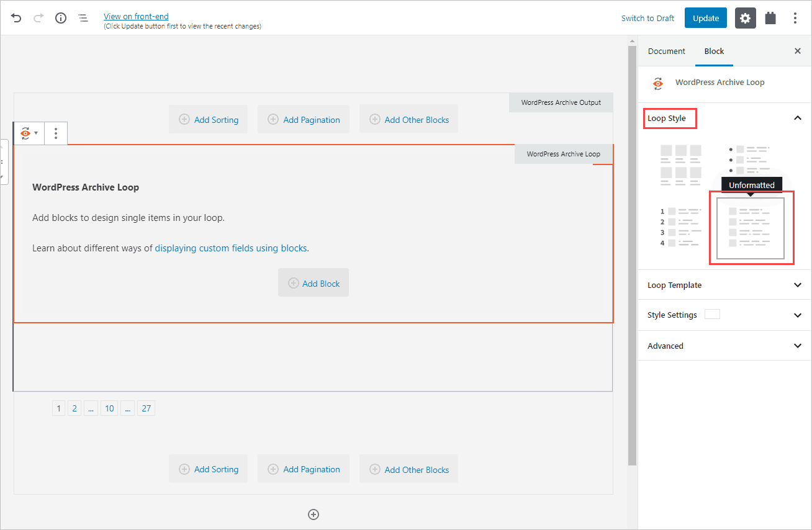
Task: Open the displaying custom fields using blocks link
Action: [x=231, y=248]
